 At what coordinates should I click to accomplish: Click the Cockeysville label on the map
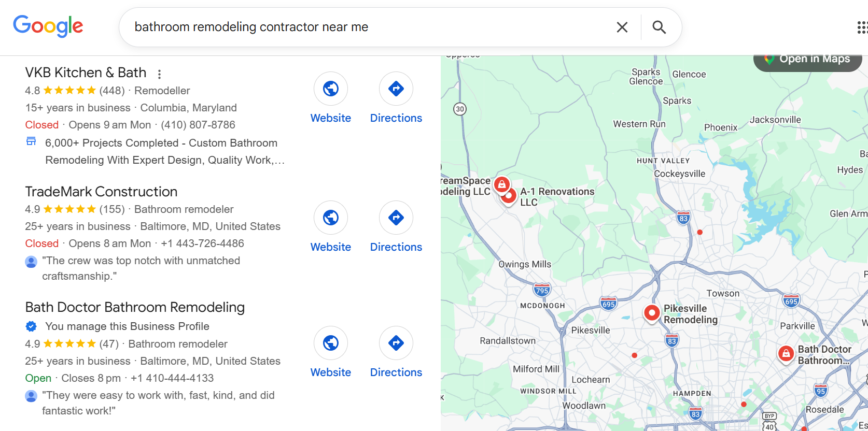679,174
